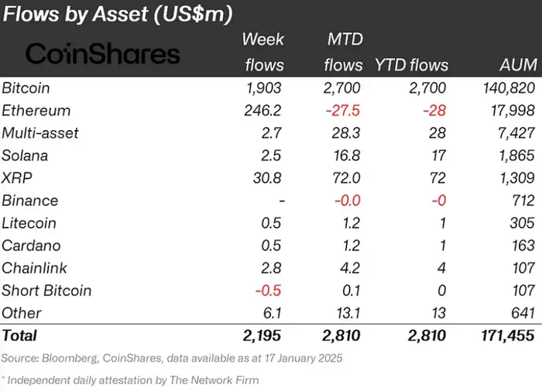
Task: Click the Short Bitcoin row label
Action: (x=46, y=291)
